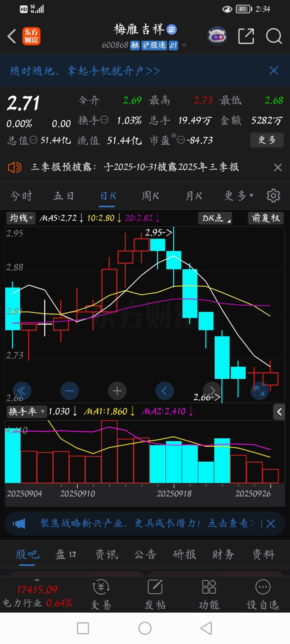Tap the megaphone promo icon
The width and height of the screenshot is (290, 644).
19,524
